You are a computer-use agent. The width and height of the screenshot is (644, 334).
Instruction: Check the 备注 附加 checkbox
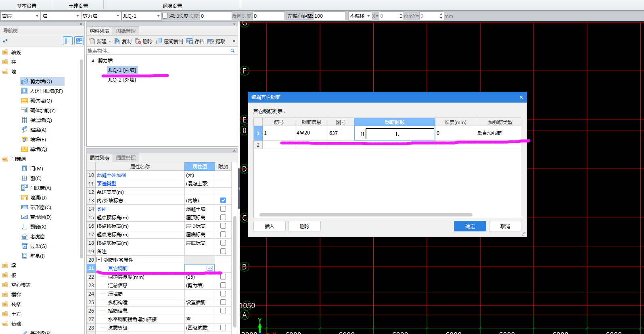pyautogui.click(x=223, y=251)
